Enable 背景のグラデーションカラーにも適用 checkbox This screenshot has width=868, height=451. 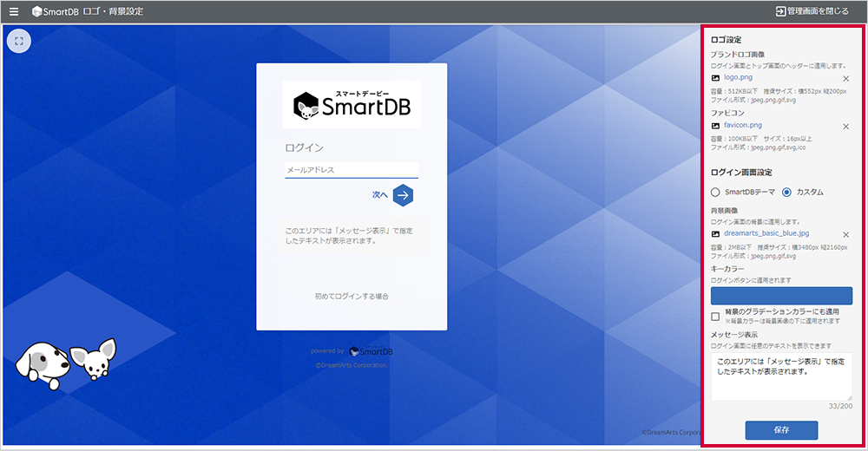[x=715, y=317]
